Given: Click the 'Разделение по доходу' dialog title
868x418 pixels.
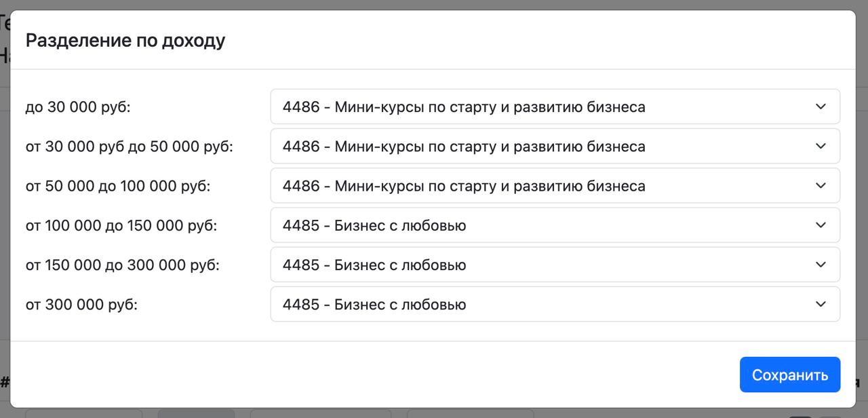Looking at the screenshot, I should [x=125, y=41].
